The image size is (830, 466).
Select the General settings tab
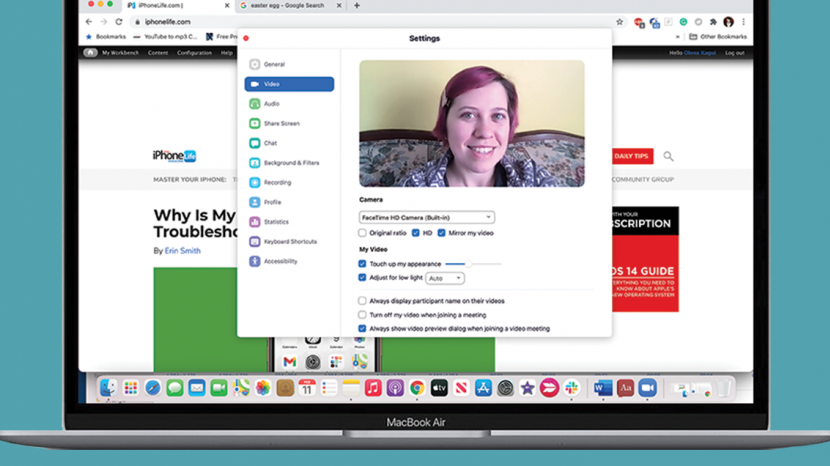(x=289, y=64)
